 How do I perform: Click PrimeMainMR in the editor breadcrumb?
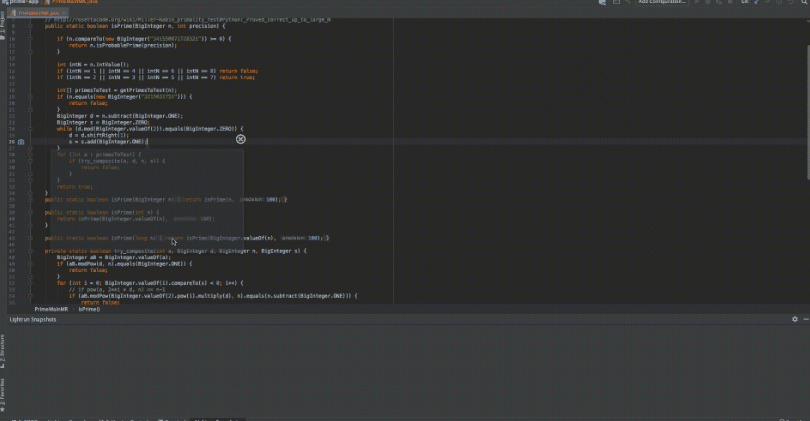click(x=51, y=309)
